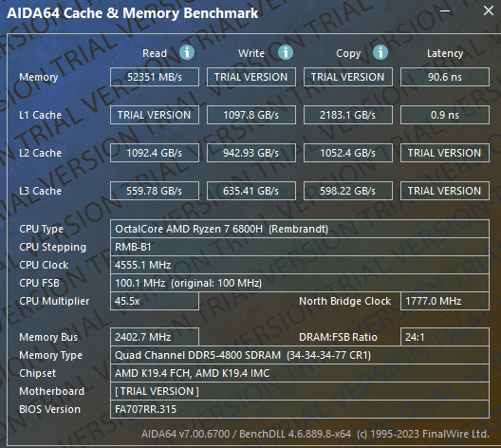Image resolution: width=501 pixels, height=448 pixels.
Task: Click the Memory row label
Action: [x=38, y=77]
